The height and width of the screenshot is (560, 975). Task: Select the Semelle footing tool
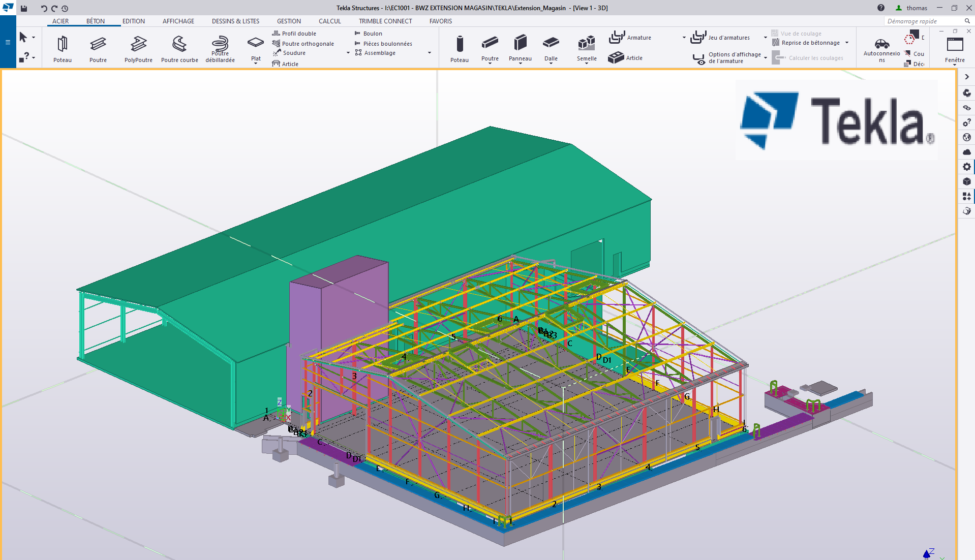(587, 47)
